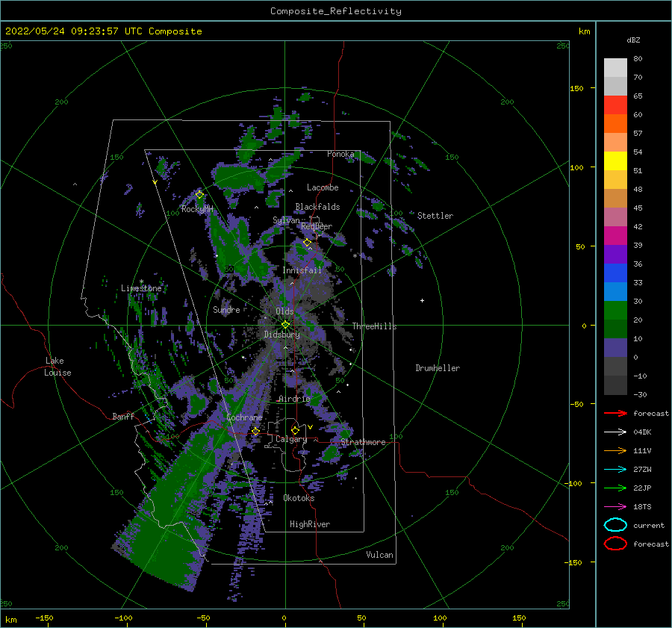Select the yellow diamond marker at RockyMH

[x=199, y=195]
